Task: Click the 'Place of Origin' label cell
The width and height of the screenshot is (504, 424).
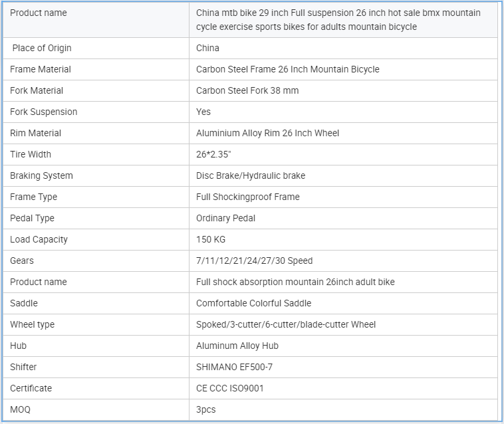Action: click(x=42, y=48)
